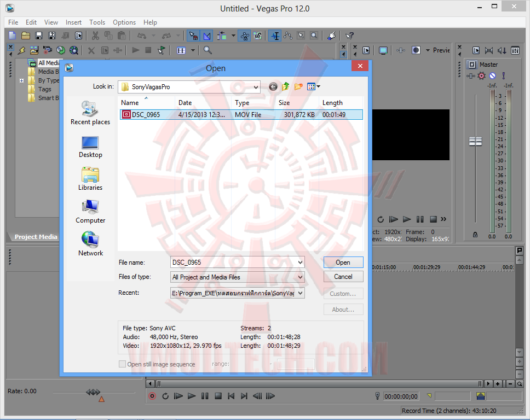This screenshot has height=420, width=530.
Task: Click the Master volume fader handle
Action: (x=475, y=141)
